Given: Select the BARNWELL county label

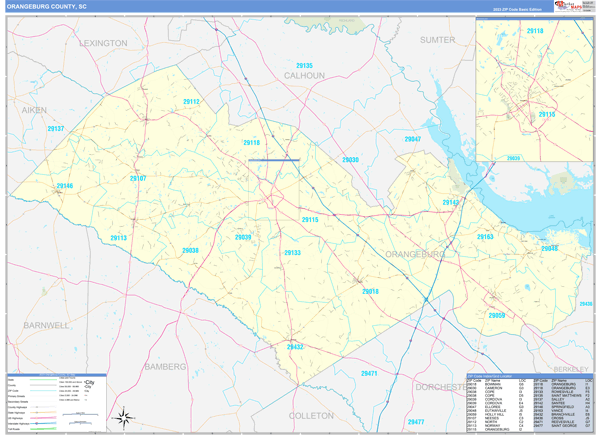Looking at the screenshot, I should [46, 325].
